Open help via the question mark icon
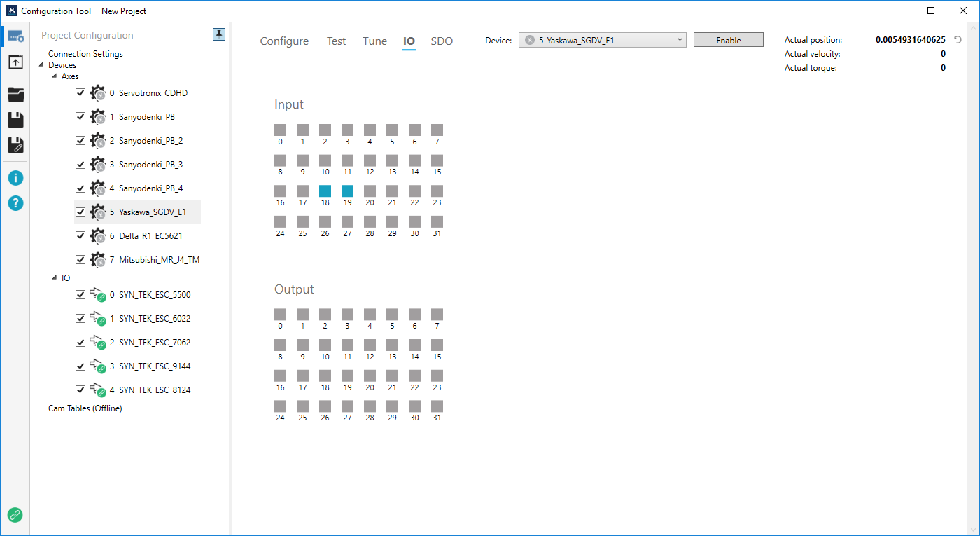 point(15,203)
